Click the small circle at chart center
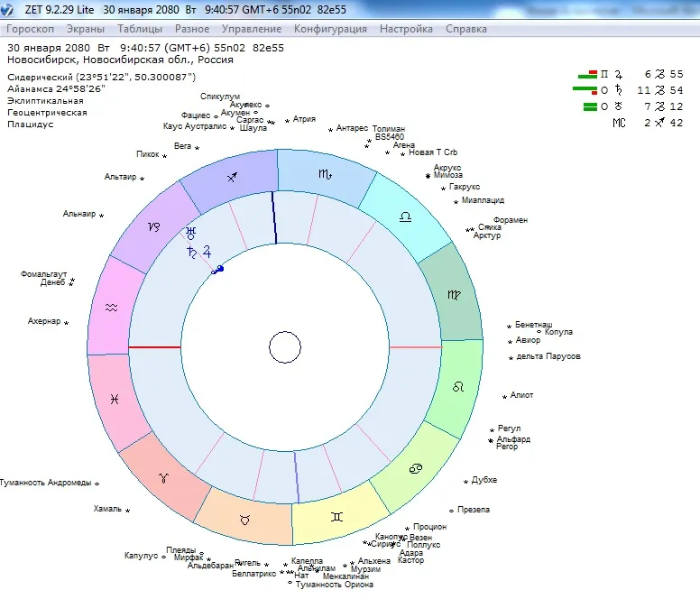 point(285,347)
